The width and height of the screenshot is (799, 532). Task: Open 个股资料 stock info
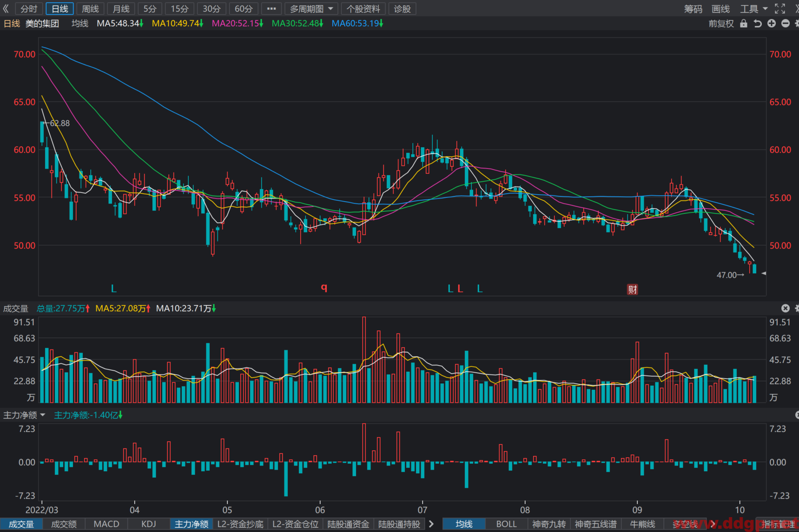point(363,9)
